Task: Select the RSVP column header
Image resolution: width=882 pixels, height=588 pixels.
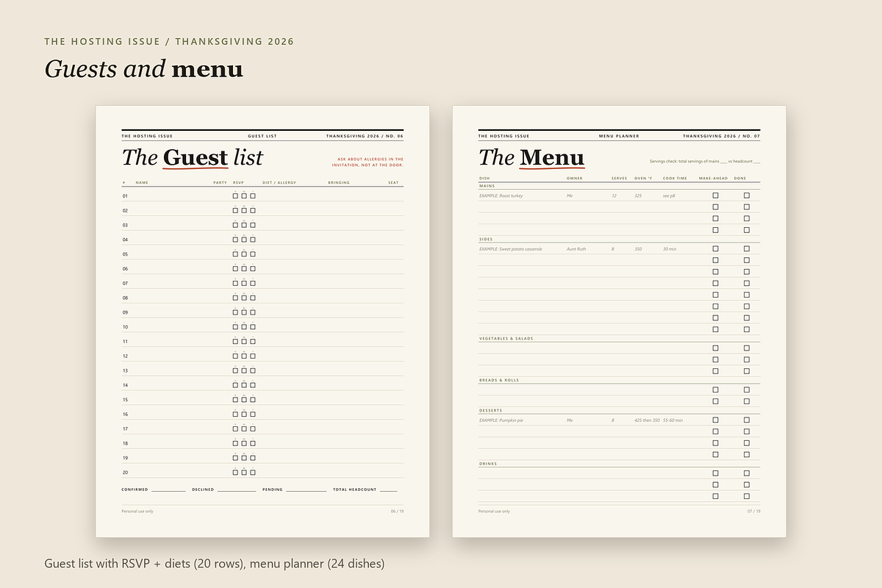Action: (x=238, y=182)
